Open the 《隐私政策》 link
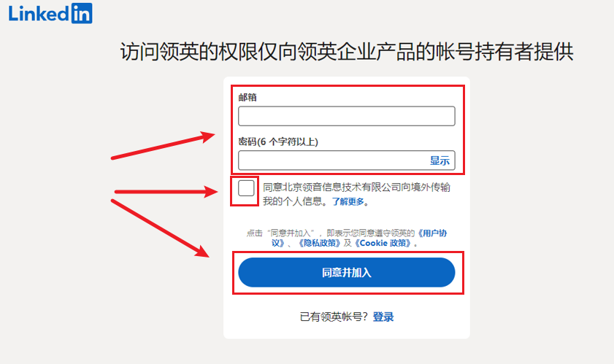614x364 pixels. [x=319, y=243]
